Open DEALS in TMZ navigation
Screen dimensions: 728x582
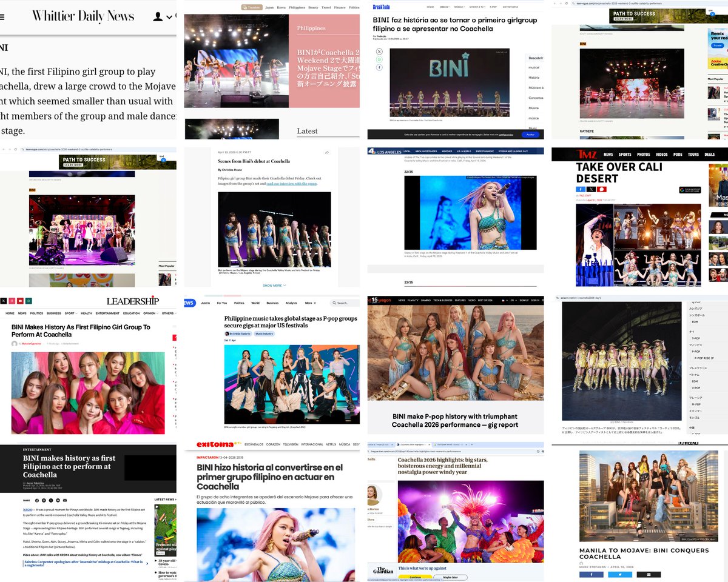point(709,155)
